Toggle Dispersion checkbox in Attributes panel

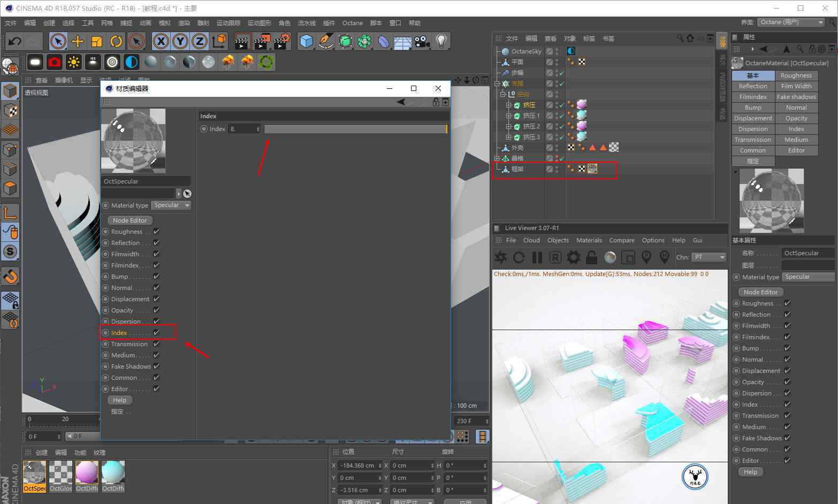click(x=787, y=393)
